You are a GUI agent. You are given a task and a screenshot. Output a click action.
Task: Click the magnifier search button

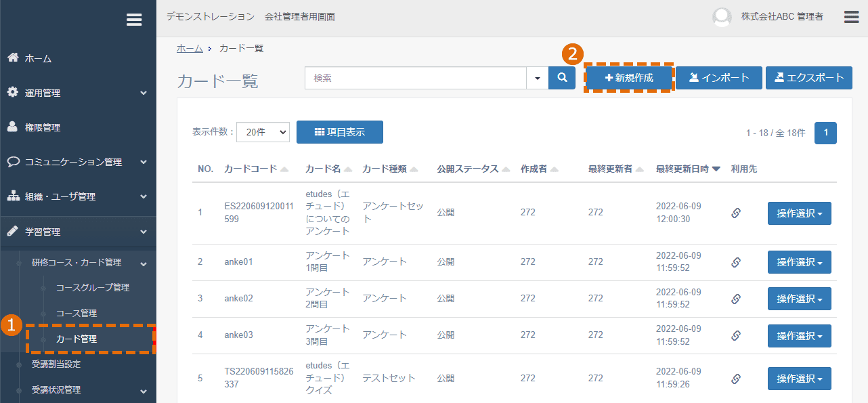click(562, 78)
